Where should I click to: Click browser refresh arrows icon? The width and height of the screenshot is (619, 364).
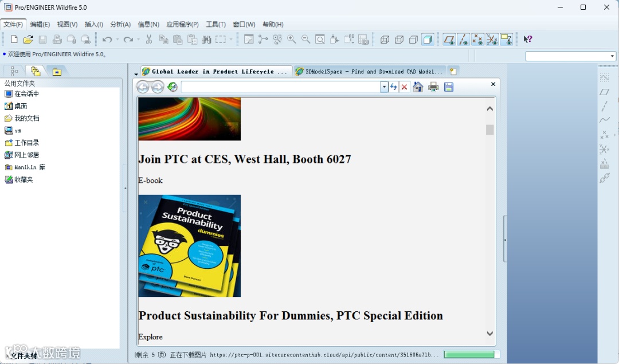click(394, 87)
